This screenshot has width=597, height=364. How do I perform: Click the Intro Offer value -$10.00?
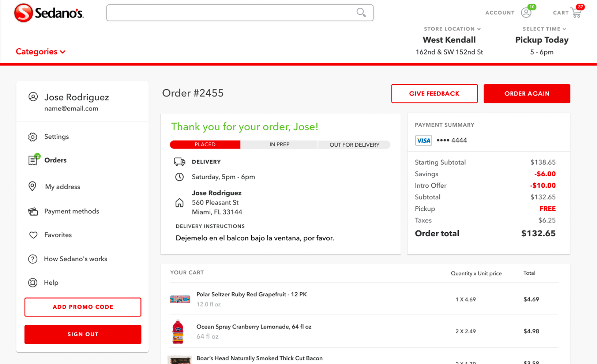pos(543,185)
